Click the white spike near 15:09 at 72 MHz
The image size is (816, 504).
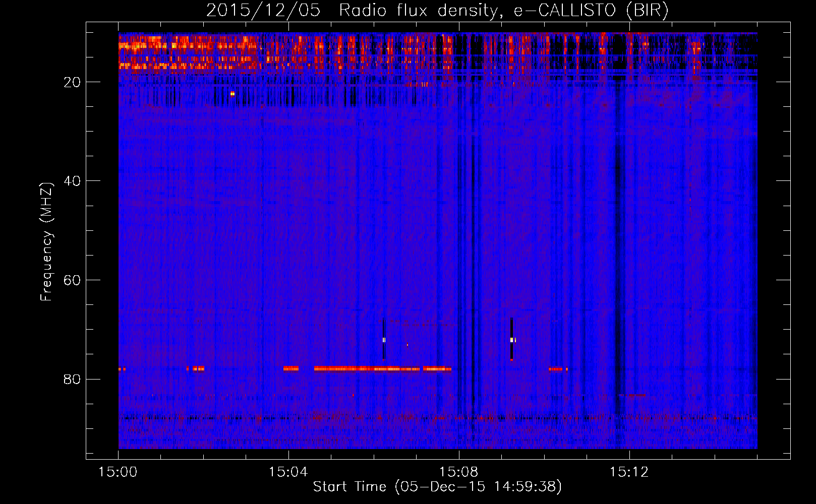(x=511, y=340)
